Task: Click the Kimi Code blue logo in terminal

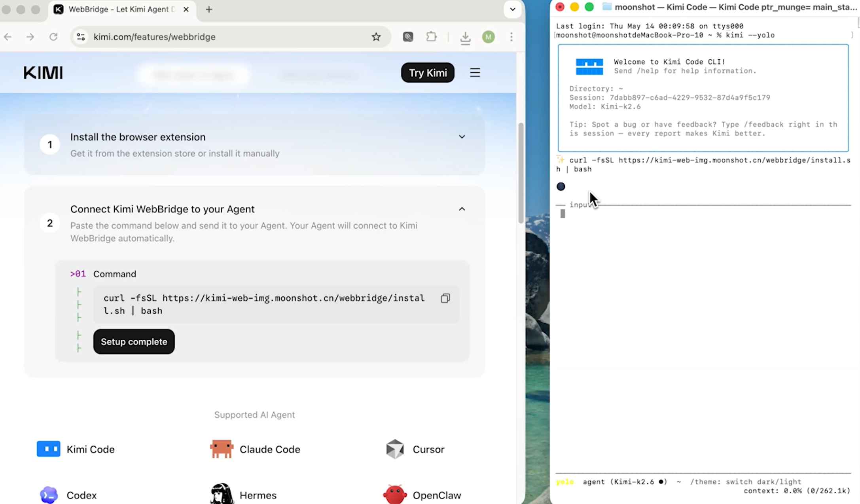Action: [x=589, y=66]
